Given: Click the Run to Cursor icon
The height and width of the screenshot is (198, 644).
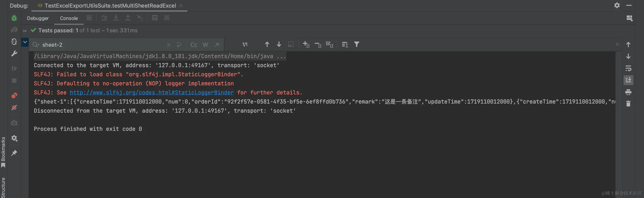Looking at the screenshot, I should tap(140, 18).
